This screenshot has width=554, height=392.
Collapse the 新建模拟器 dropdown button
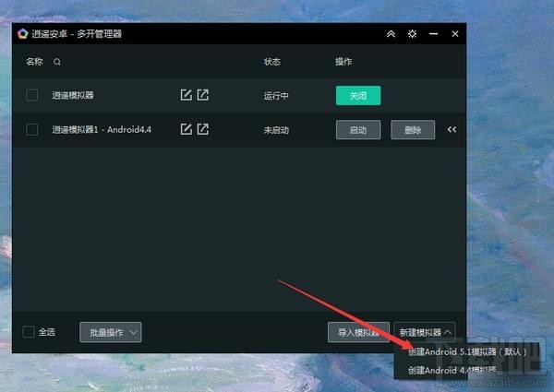[x=425, y=332]
